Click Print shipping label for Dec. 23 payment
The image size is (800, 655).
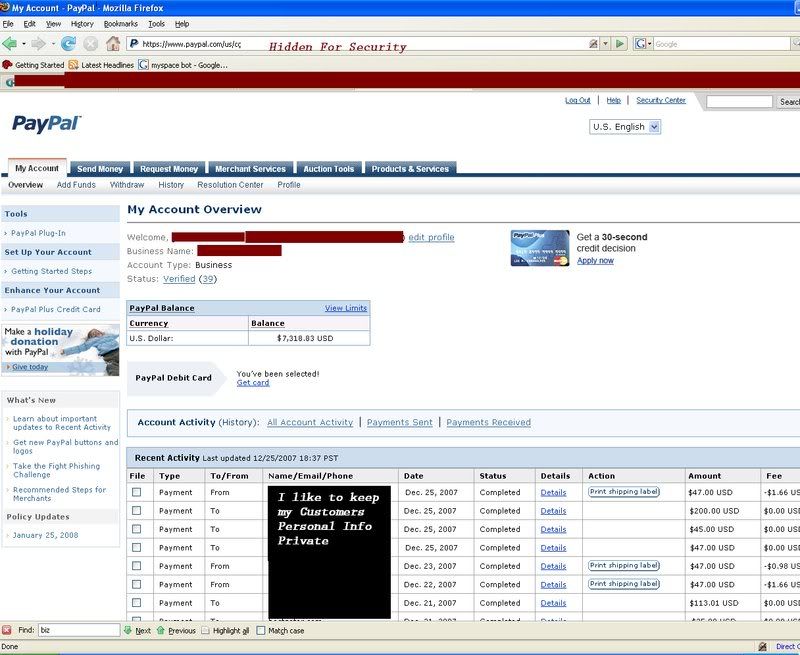[624, 565]
